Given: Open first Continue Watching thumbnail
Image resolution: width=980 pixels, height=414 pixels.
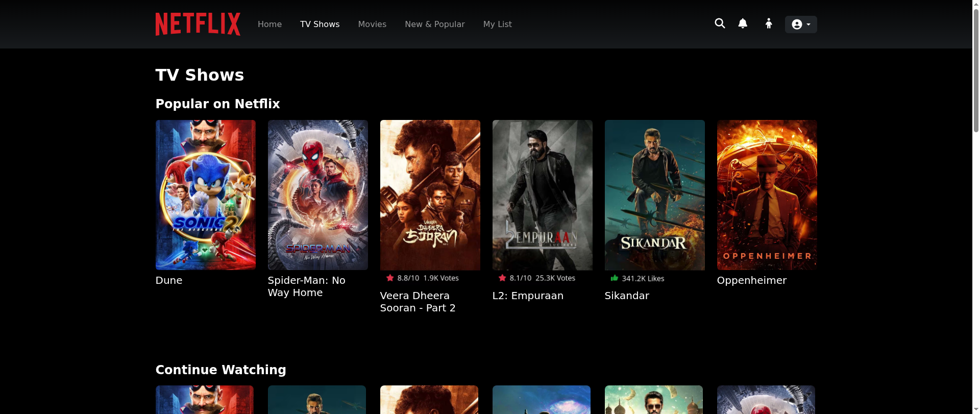Looking at the screenshot, I should click(205, 400).
